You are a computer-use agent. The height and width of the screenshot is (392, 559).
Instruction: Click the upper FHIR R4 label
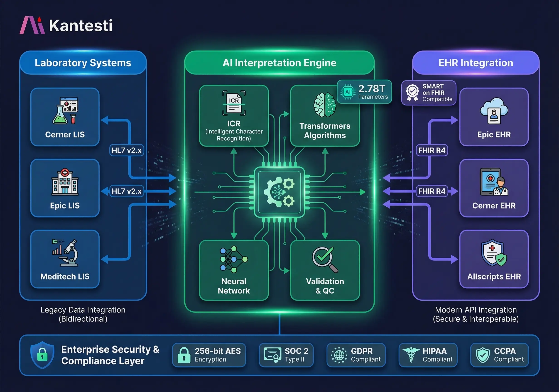432,150
